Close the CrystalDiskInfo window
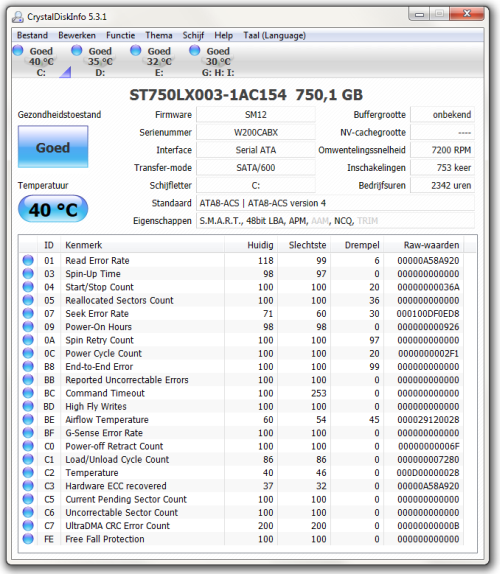Viewport: 500px width, 574px height. click(x=467, y=14)
